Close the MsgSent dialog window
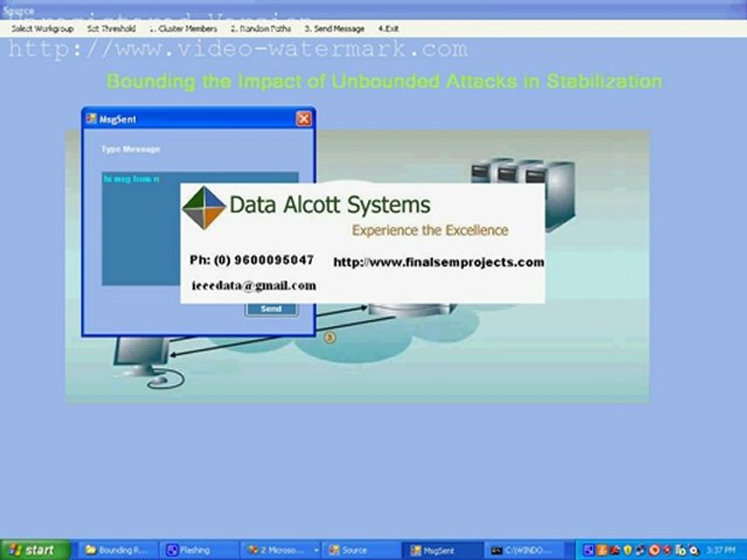 (303, 118)
